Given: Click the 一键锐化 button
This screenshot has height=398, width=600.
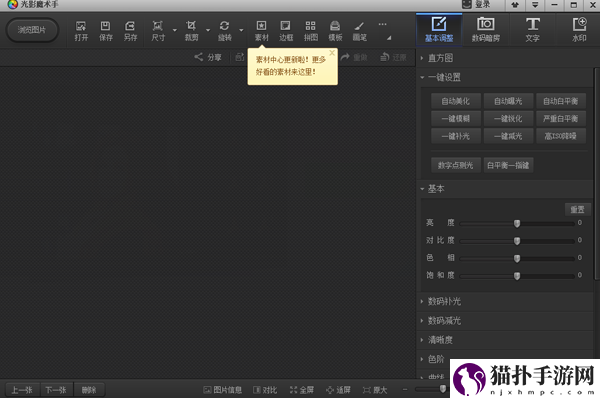Looking at the screenshot, I should click(508, 119).
